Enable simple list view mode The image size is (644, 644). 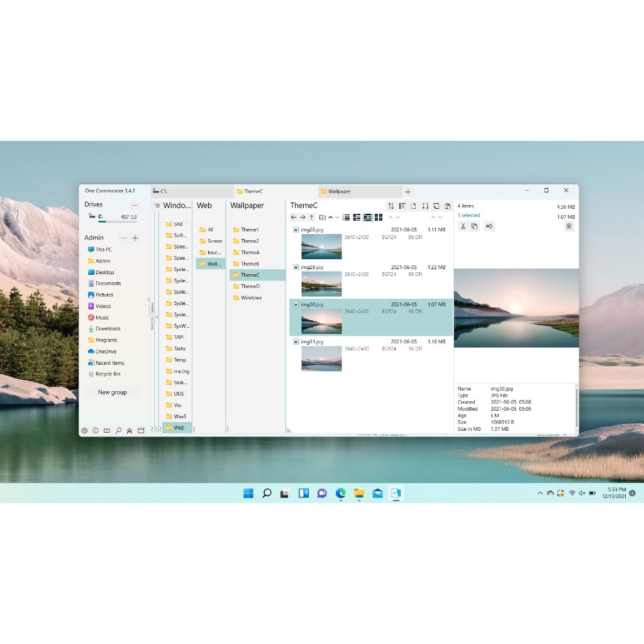tap(346, 217)
